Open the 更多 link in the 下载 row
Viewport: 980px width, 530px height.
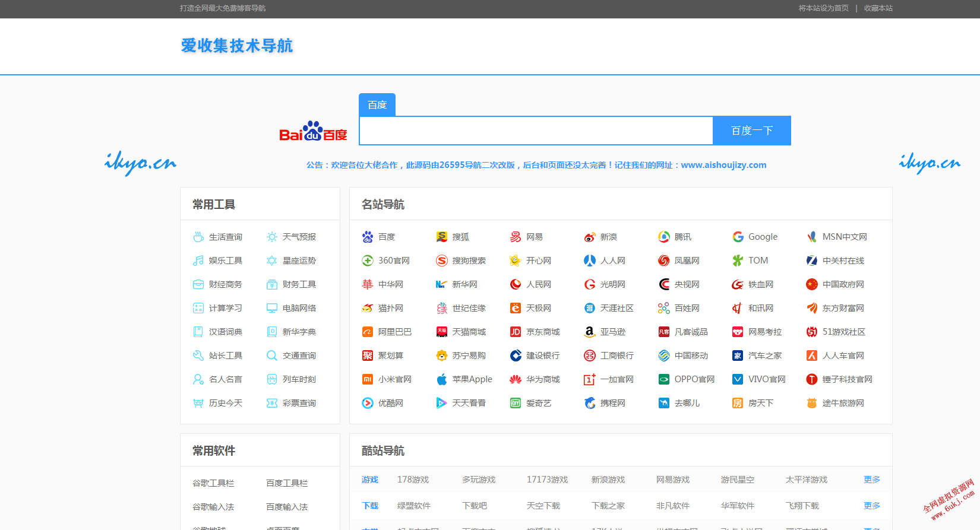(872, 506)
